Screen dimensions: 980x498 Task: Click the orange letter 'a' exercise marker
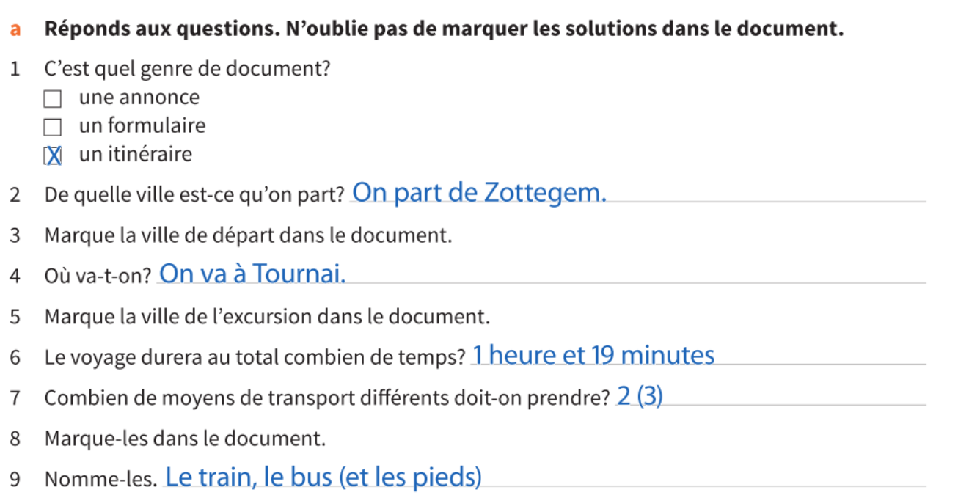pyautogui.click(x=15, y=31)
